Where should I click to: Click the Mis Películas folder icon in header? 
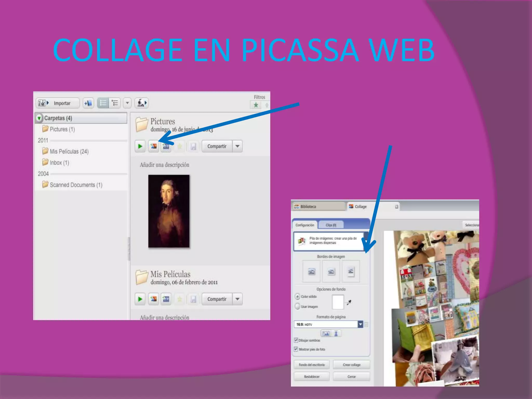pos(142,277)
